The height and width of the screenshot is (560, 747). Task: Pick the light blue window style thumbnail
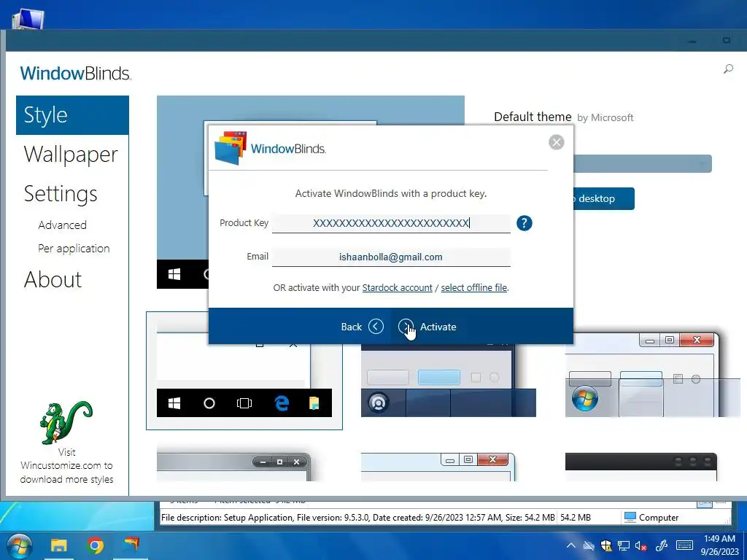click(x=438, y=467)
